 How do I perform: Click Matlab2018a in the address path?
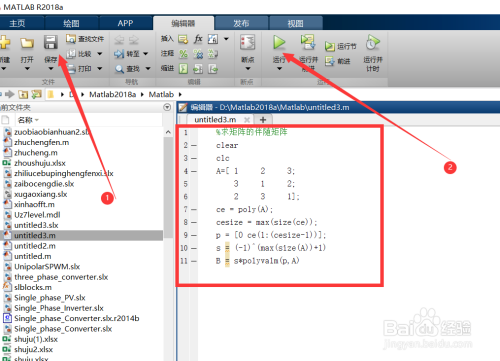point(113,95)
